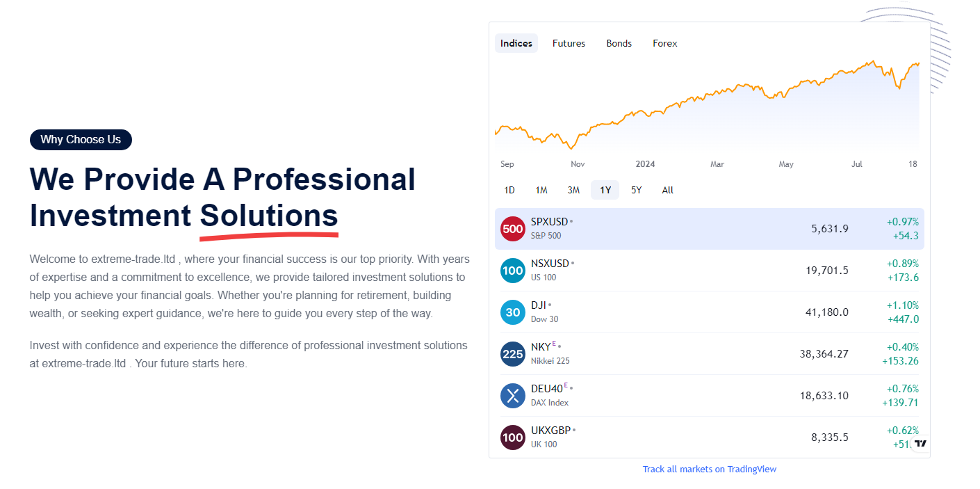Set chart range to 1M

coord(541,190)
